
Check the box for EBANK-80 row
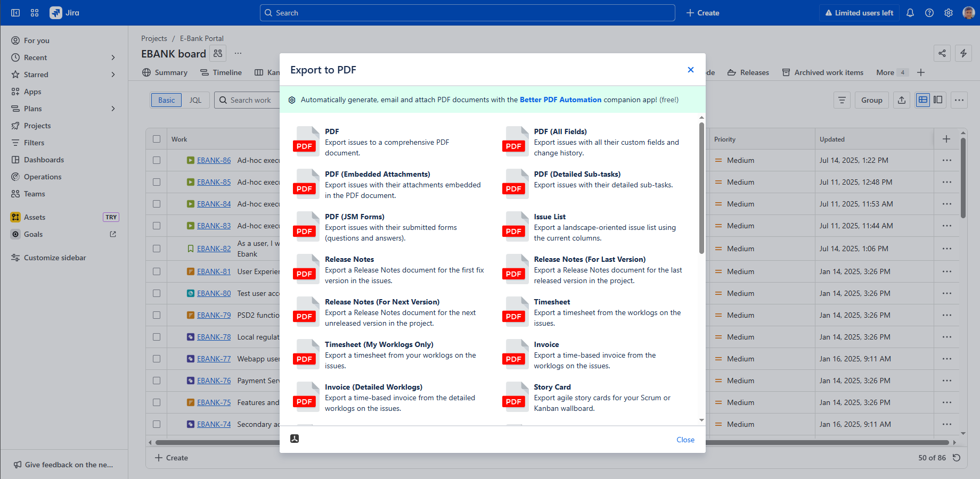click(157, 293)
